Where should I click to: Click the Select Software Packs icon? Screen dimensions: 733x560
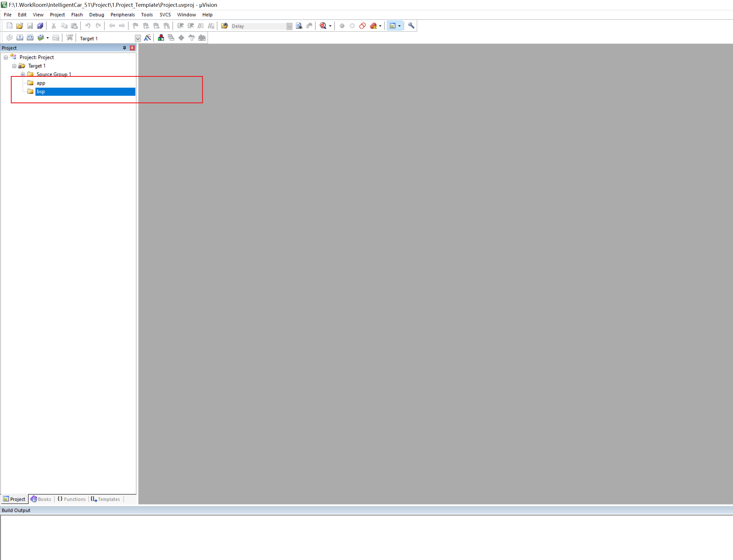click(191, 38)
